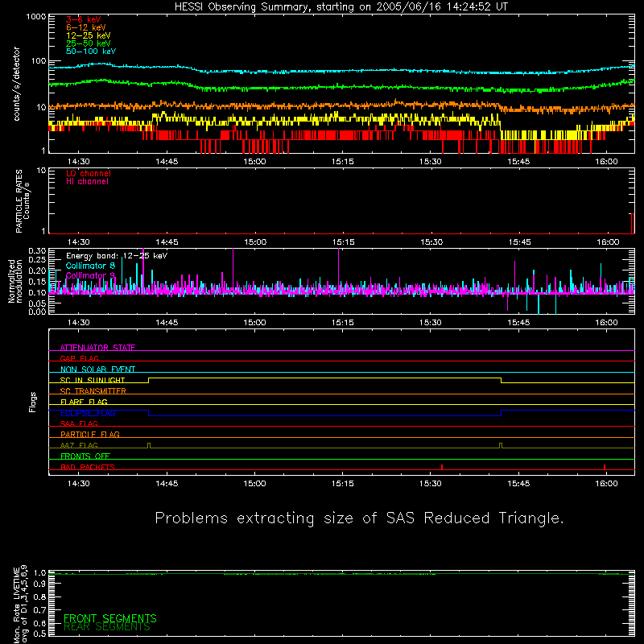Click the SAA FLAG label
644x644 pixels.
[x=79, y=423]
